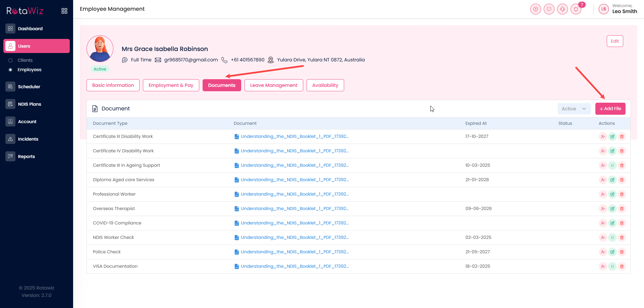Switch to the Employment & Pay tab
The height and width of the screenshot is (308, 644).
pyautogui.click(x=171, y=85)
